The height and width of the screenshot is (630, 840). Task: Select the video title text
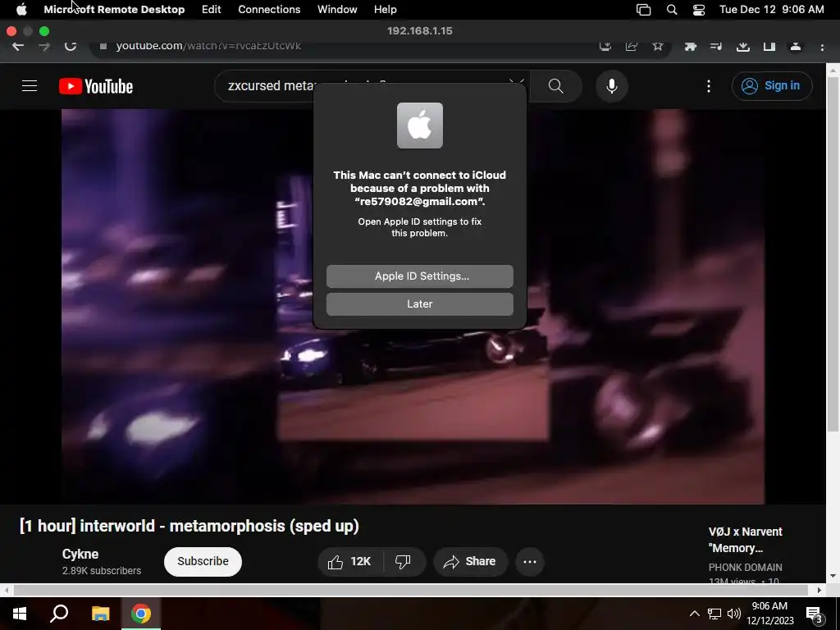pos(189,526)
